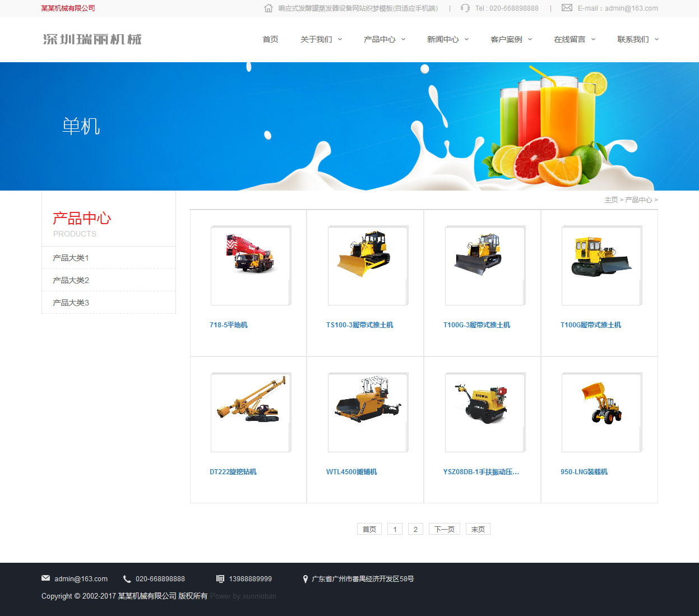This screenshot has width=699, height=616.
Task: Click the home icon in top bar
Action: coord(269,8)
